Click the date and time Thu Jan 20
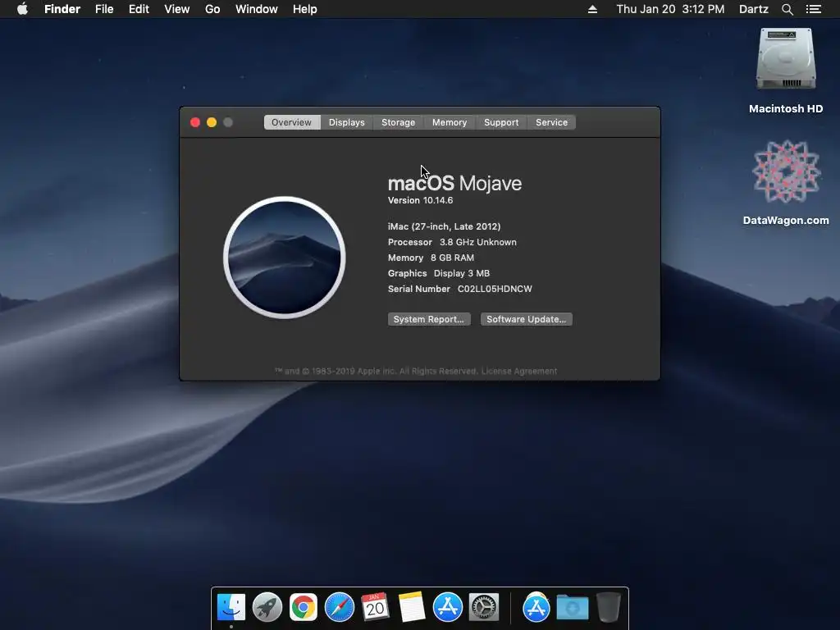The width and height of the screenshot is (840, 630). (x=670, y=9)
